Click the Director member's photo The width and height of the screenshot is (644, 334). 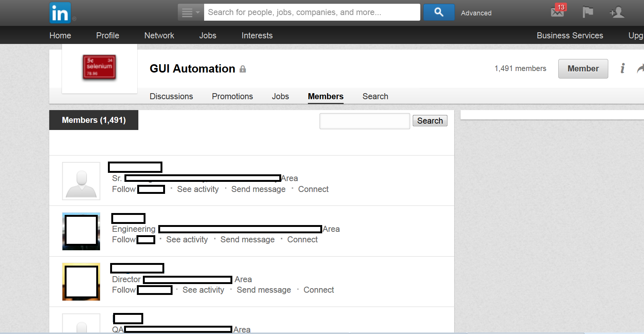tap(81, 282)
